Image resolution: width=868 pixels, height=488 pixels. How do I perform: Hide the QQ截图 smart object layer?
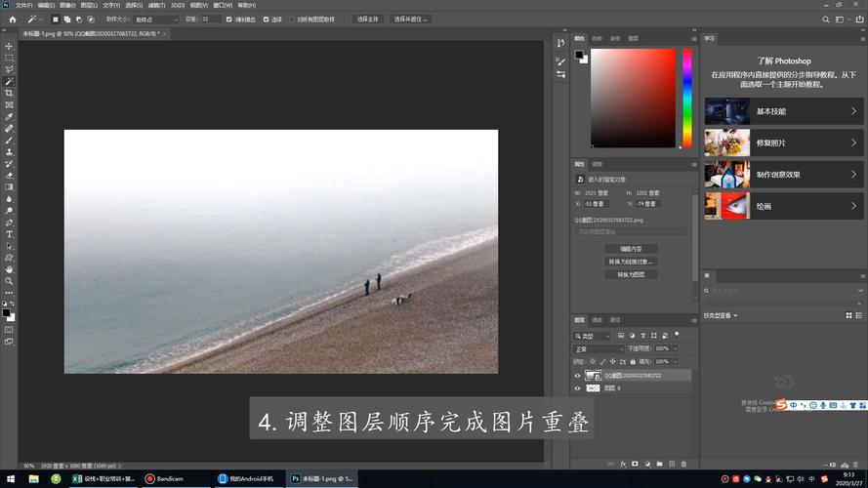point(577,375)
